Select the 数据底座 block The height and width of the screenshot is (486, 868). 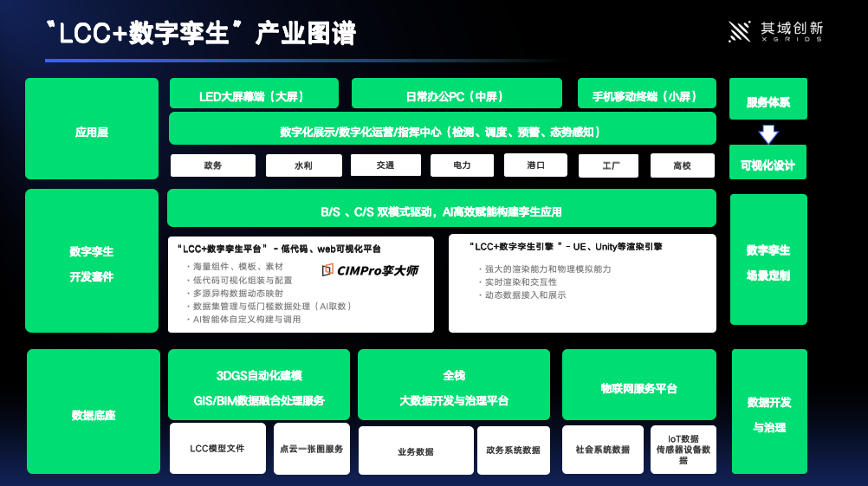(x=94, y=411)
